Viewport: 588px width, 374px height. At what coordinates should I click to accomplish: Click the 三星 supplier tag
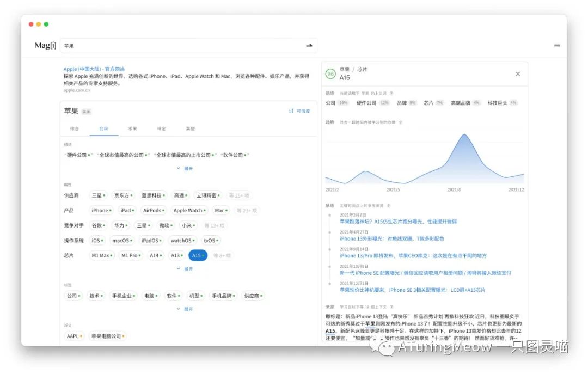coord(99,195)
